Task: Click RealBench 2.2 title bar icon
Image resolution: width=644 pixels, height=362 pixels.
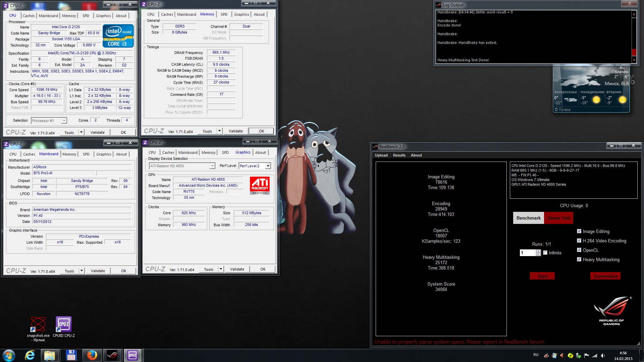Action: [x=375, y=147]
